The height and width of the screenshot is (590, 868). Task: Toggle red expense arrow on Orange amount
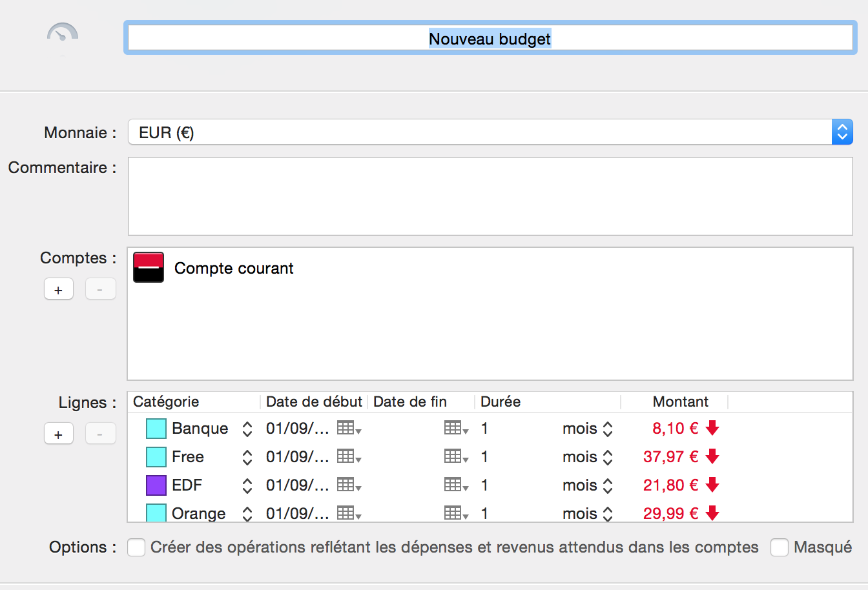click(x=712, y=513)
